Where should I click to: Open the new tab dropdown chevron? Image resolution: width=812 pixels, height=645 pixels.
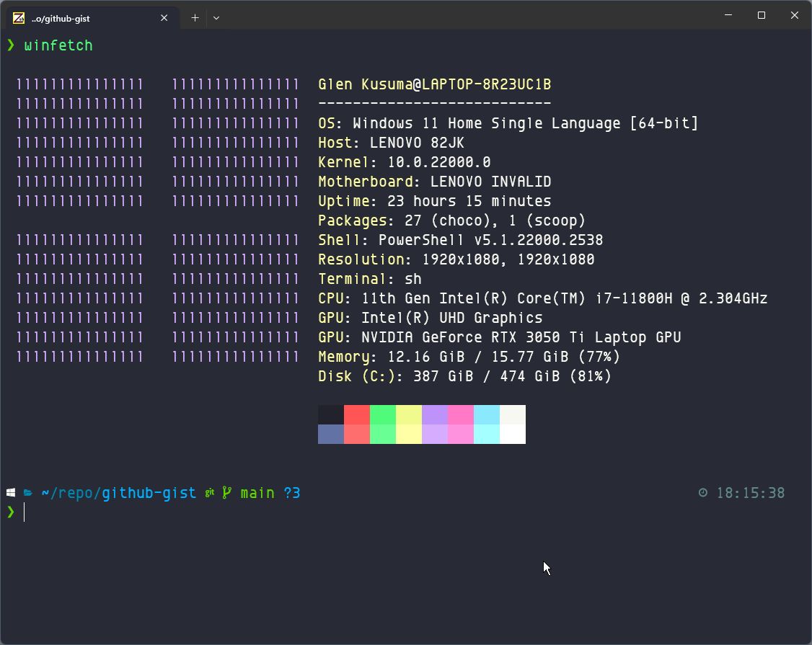point(216,17)
